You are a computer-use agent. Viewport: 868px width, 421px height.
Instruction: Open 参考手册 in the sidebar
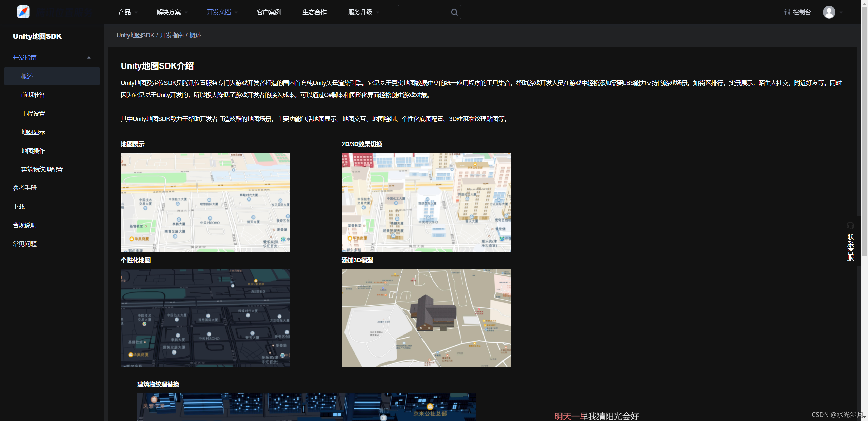(24, 188)
